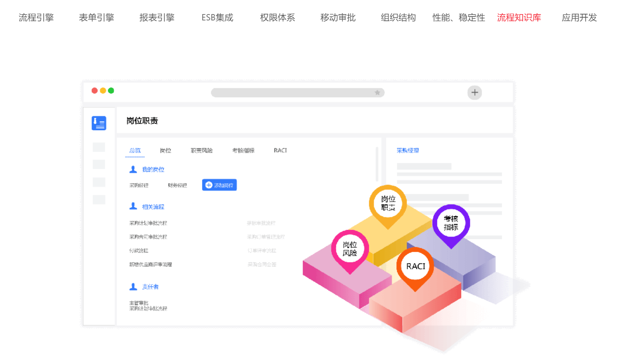623x364 pixels.
Task: Click the person icon beside 我的岗位
Action: click(133, 169)
